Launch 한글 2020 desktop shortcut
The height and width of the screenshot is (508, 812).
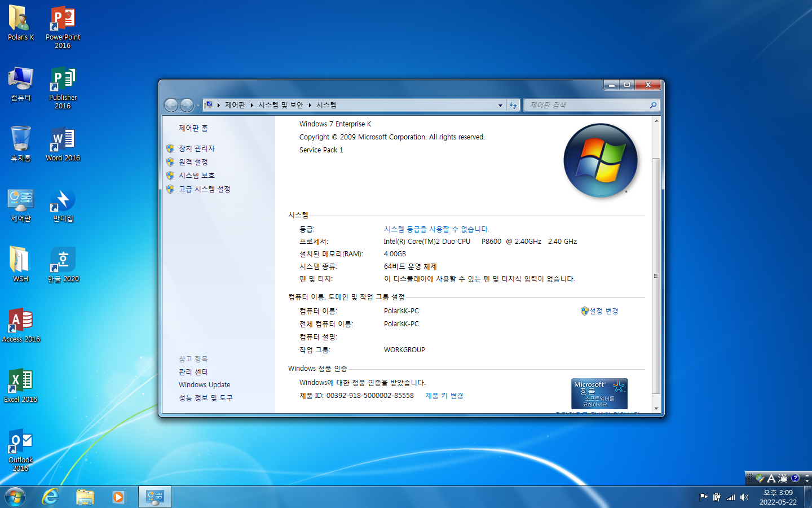point(63,264)
